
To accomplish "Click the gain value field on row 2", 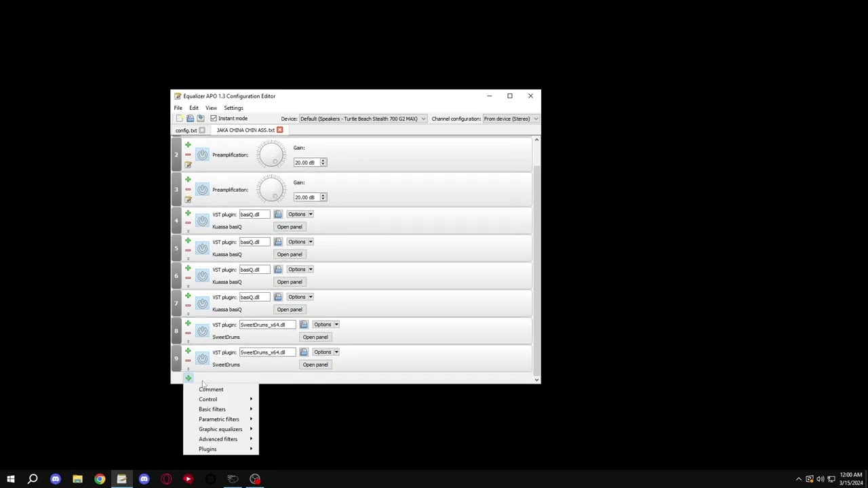I will pos(307,163).
